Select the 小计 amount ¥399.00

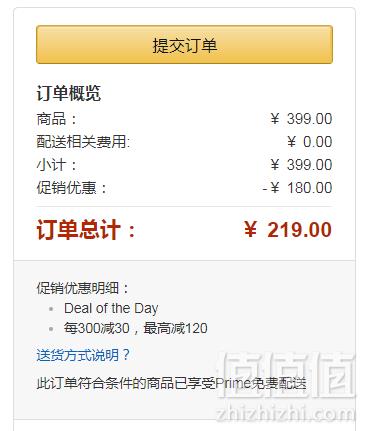coord(301,165)
